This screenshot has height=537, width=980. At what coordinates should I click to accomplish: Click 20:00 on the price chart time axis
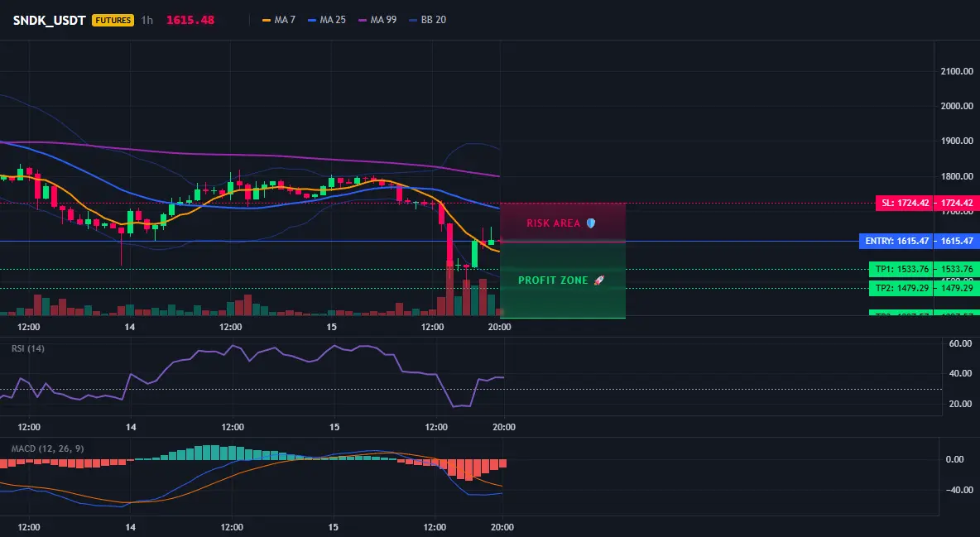(x=499, y=327)
